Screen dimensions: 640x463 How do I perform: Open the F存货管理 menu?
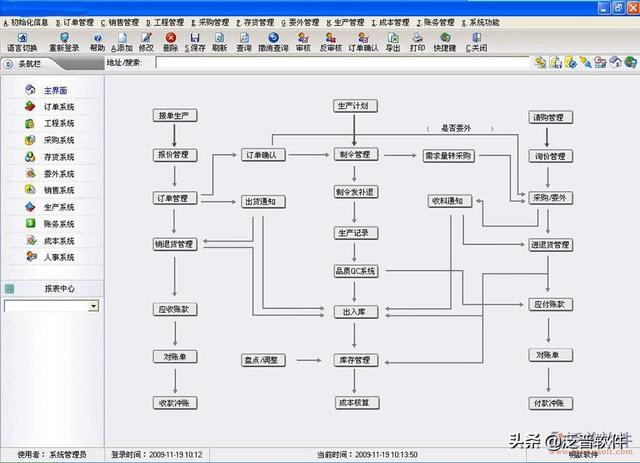coord(255,22)
